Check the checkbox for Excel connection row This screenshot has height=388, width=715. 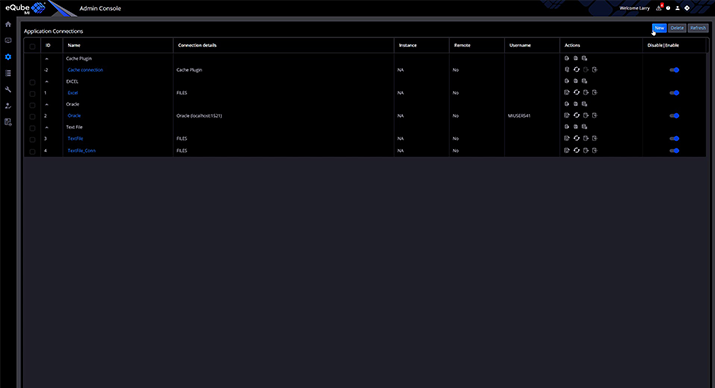tap(32, 94)
